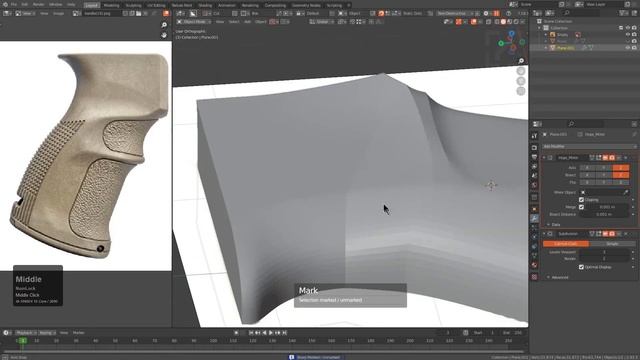Toggle the Clipping checkbox
Screen dimensions: 640x360
[x=581, y=200]
